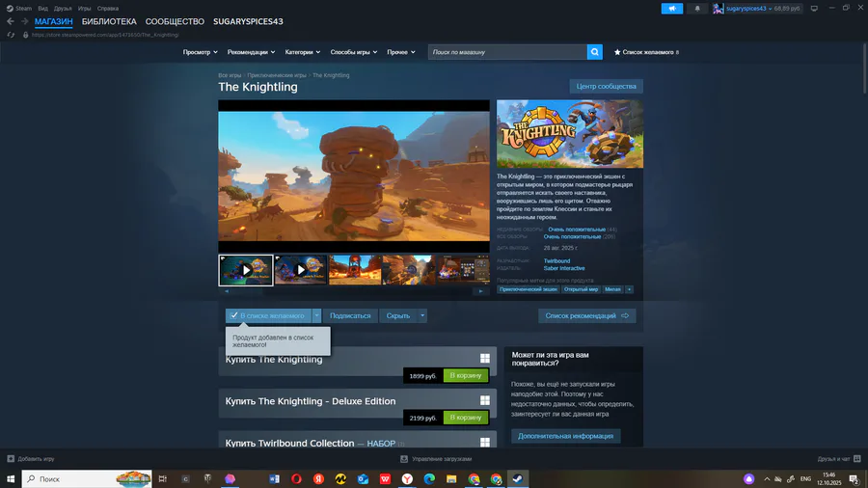Switch to the СООБЩЕСТВО tab

click(175, 21)
